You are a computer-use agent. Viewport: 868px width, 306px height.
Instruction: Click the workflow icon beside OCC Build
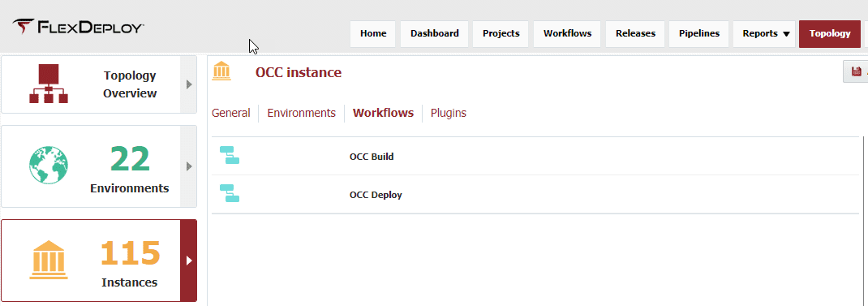230,155
